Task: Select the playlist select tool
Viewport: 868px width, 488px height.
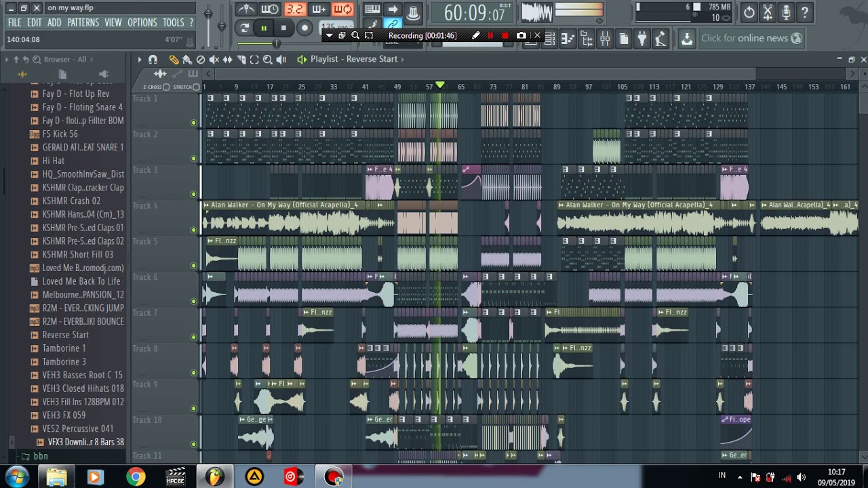Action: coord(254,60)
